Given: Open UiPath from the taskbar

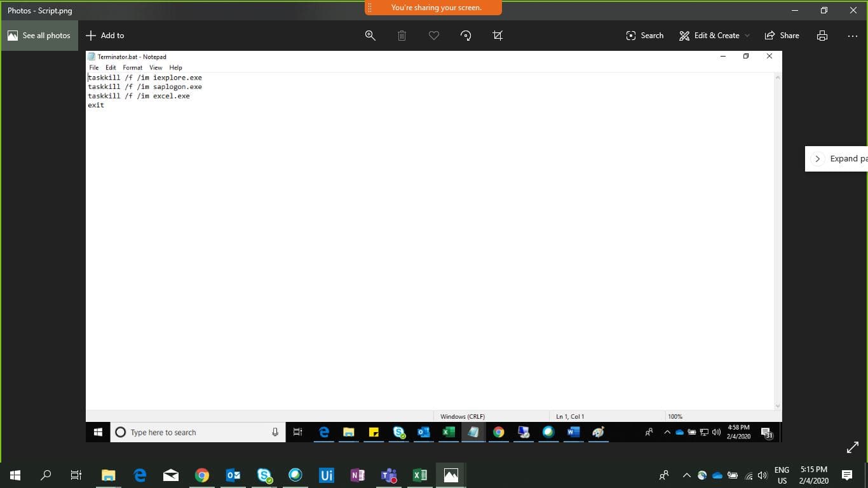Looking at the screenshot, I should pyautogui.click(x=327, y=475).
